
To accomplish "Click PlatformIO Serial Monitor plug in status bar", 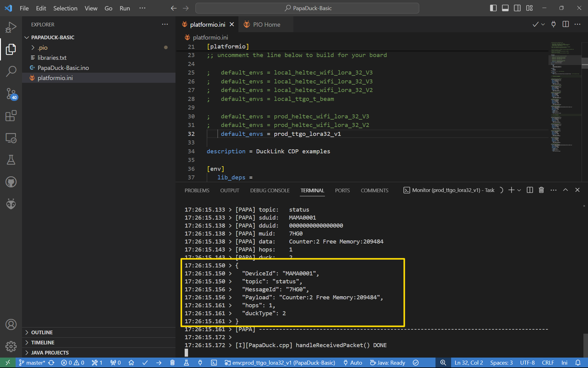I will [x=200, y=363].
